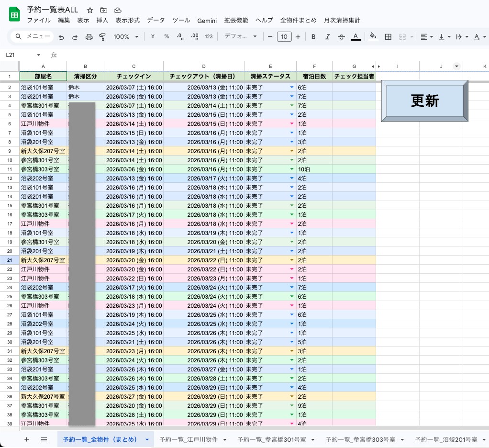489x448 pixels.
Task: Open the 拡張機能 menu
Action: 236,20
